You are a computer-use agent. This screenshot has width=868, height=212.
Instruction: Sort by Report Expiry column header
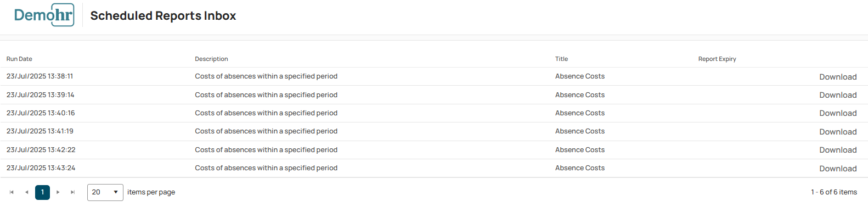click(717, 59)
